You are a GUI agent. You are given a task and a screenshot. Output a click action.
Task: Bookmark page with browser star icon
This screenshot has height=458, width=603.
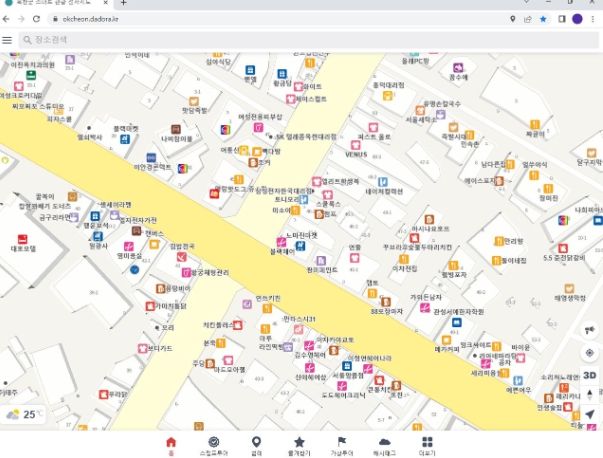click(x=544, y=19)
